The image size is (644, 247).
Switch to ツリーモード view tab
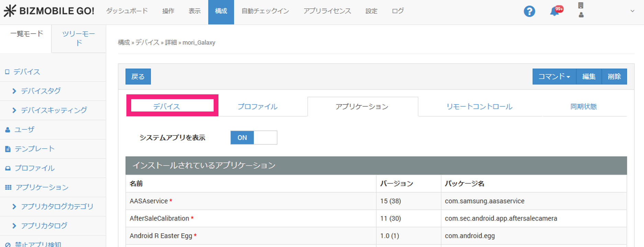79,38
